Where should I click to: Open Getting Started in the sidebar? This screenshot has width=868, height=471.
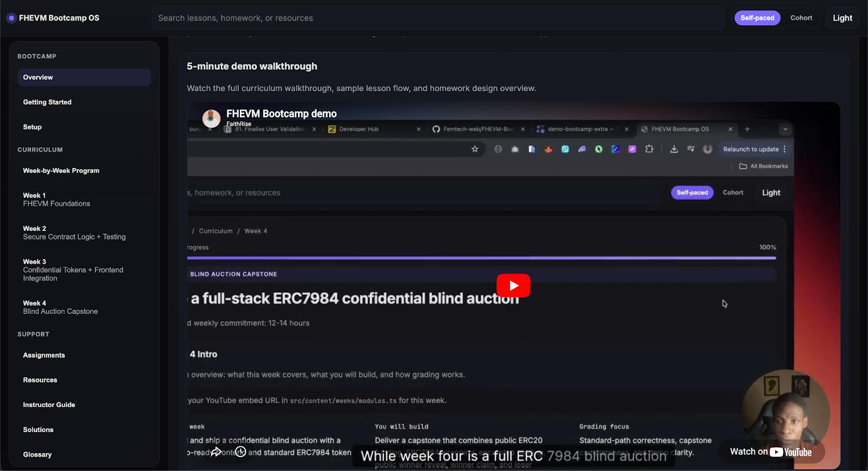click(84, 102)
